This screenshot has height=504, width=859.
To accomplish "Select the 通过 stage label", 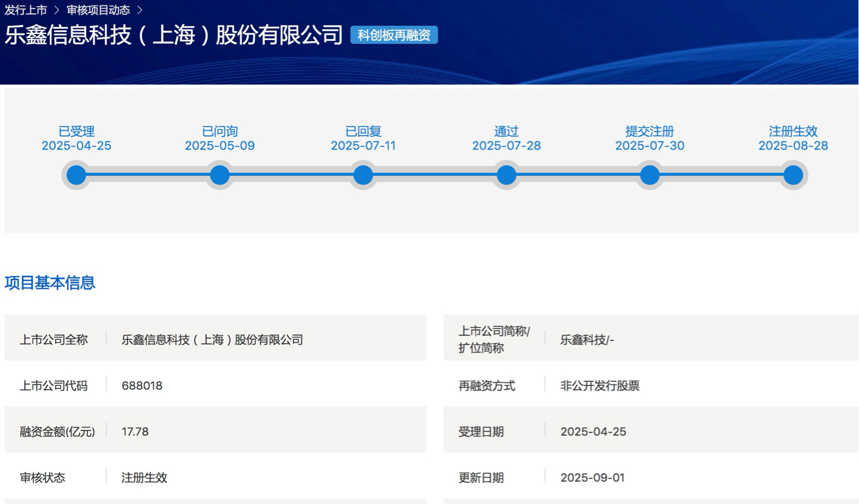I will 506,131.
